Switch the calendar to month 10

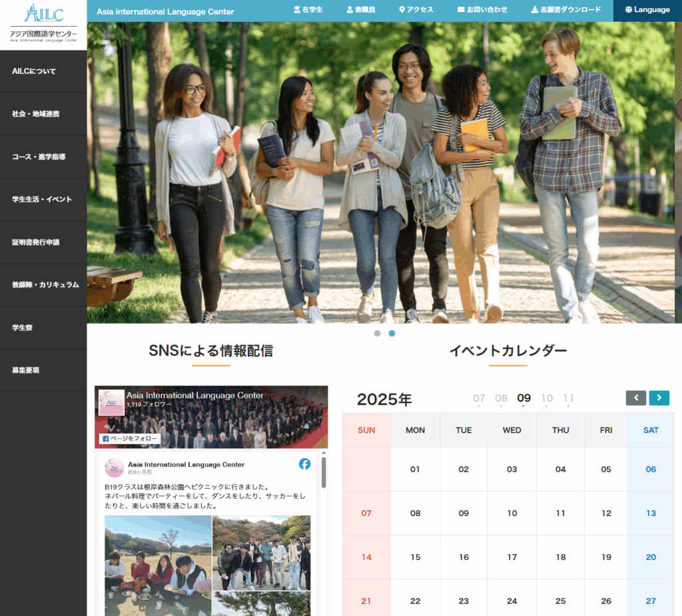(x=547, y=398)
